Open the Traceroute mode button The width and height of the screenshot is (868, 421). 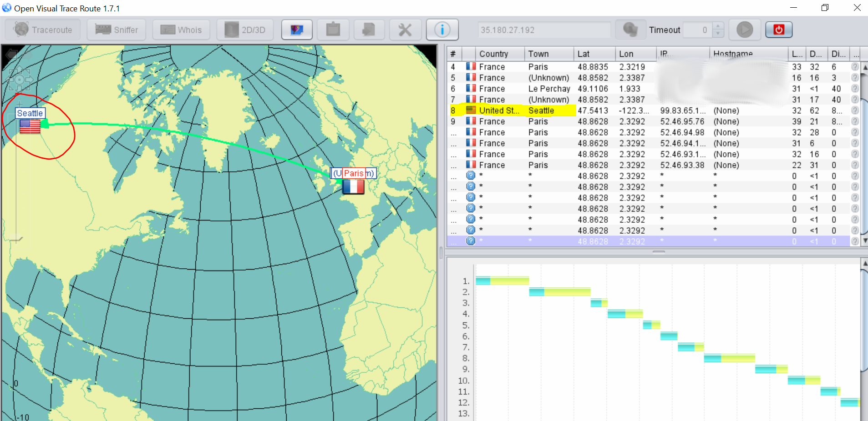[x=43, y=30]
